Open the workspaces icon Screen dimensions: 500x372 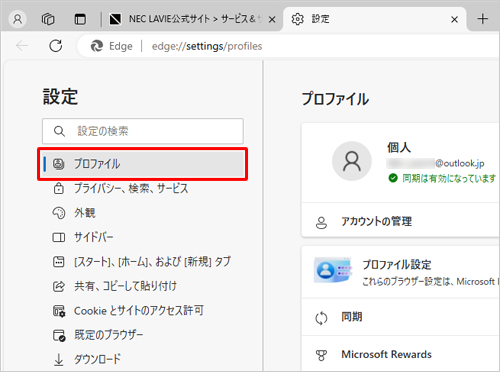(x=48, y=19)
